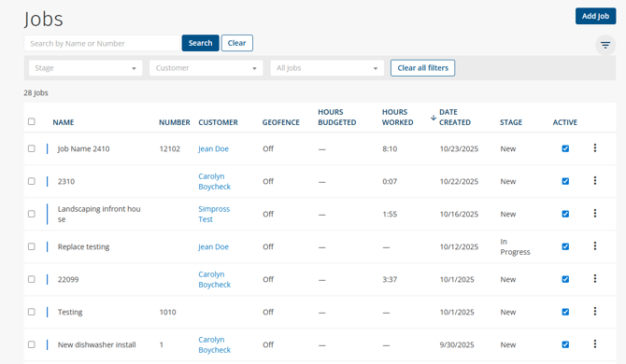This screenshot has height=364, width=626.
Task: Select the New dishwasher install row checkbox
Action: (32, 344)
